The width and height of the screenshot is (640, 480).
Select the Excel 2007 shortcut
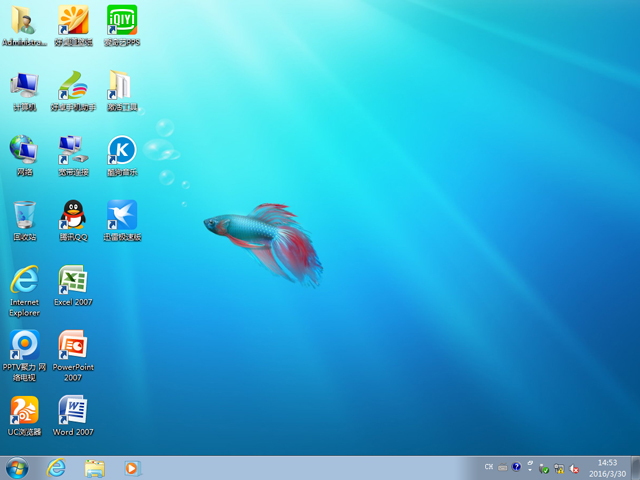coord(73,281)
